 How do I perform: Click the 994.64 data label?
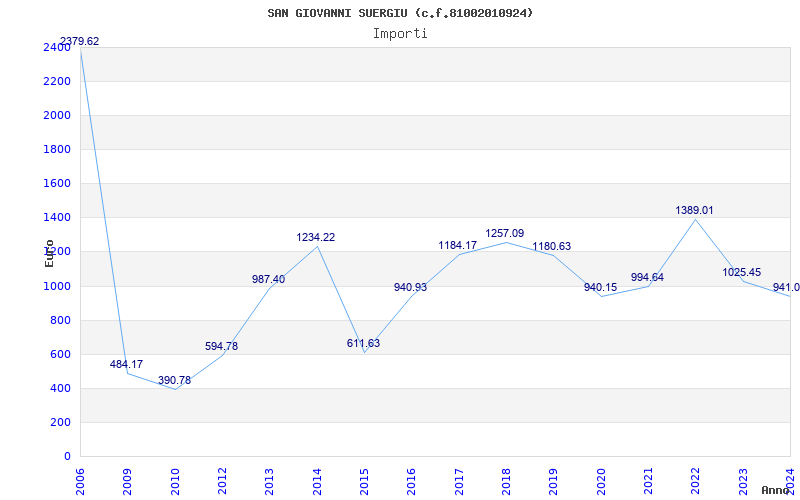[x=647, y=278]
